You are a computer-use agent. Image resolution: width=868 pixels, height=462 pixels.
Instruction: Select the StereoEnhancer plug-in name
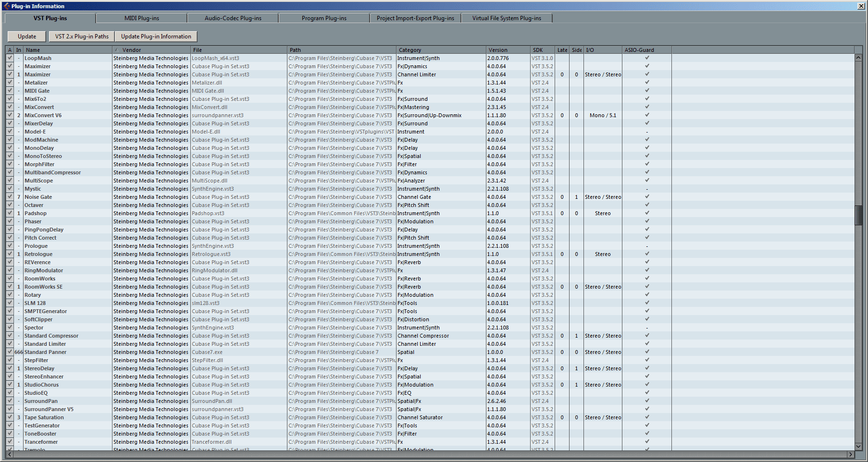[44, 377]
